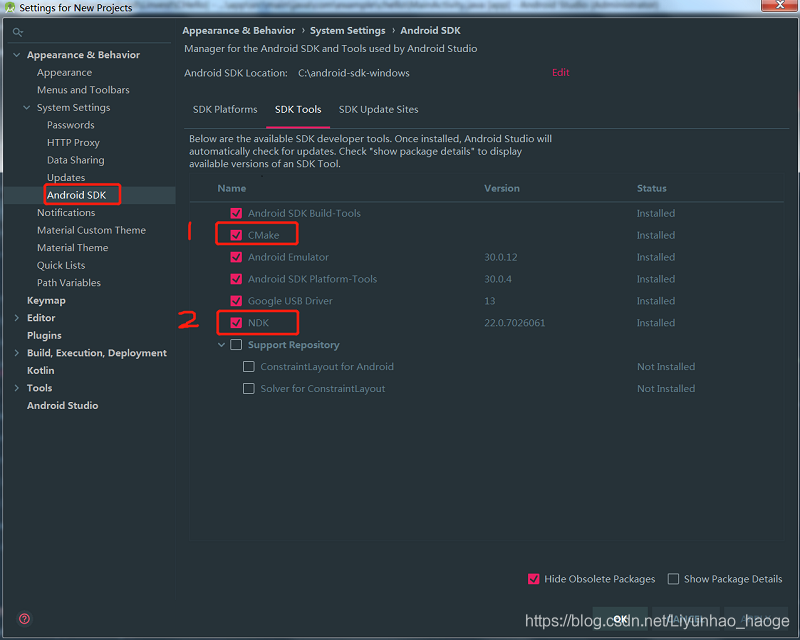Click Appearance & Behavior breadcrumb
The height and width of the screenshot is (640, 800).
tap(239, 31)
